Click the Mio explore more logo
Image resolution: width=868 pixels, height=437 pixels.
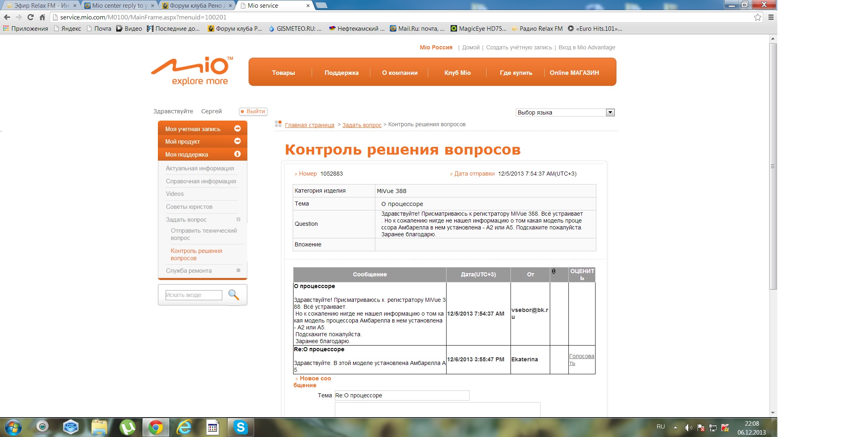tap(192, 71)
